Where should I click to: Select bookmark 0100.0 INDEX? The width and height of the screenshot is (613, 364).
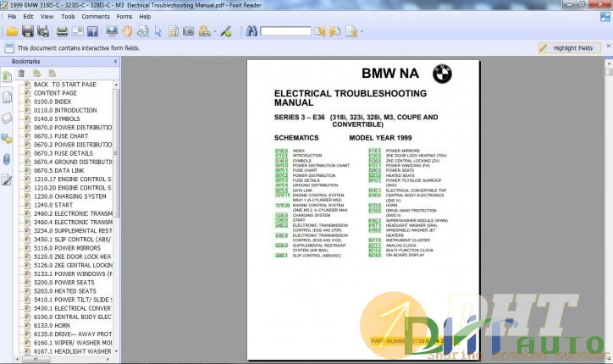[x=52, y=102]
